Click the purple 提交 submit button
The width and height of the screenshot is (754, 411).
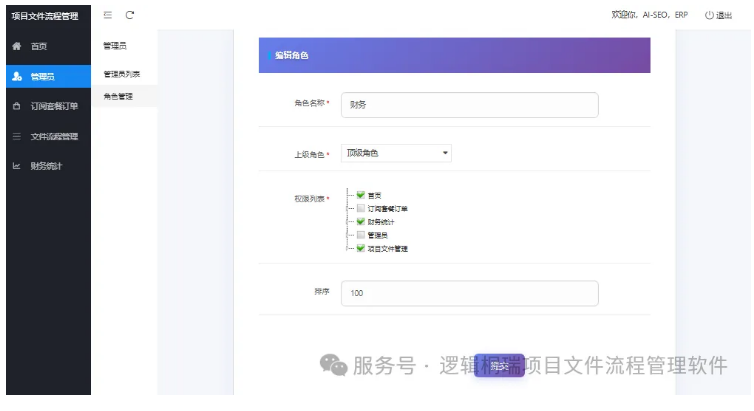[x=499, y=366]
